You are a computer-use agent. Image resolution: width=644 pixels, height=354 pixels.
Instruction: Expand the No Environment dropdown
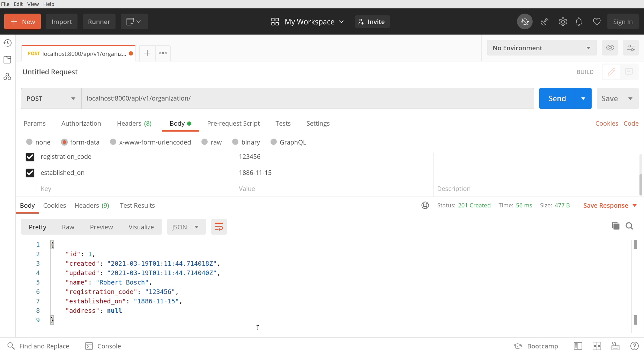(541, 48)
